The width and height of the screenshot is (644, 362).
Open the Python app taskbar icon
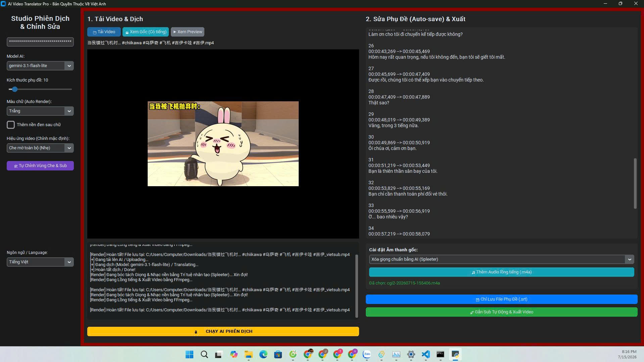click(455, 355)
